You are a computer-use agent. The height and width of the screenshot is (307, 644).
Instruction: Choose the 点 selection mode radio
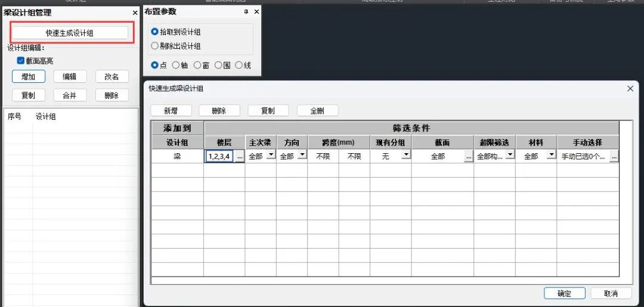pos(154,65)
